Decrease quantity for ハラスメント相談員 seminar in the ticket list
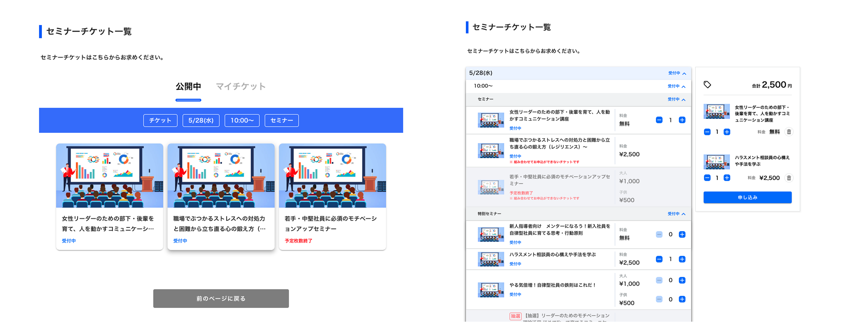 [x=659, y=259]
